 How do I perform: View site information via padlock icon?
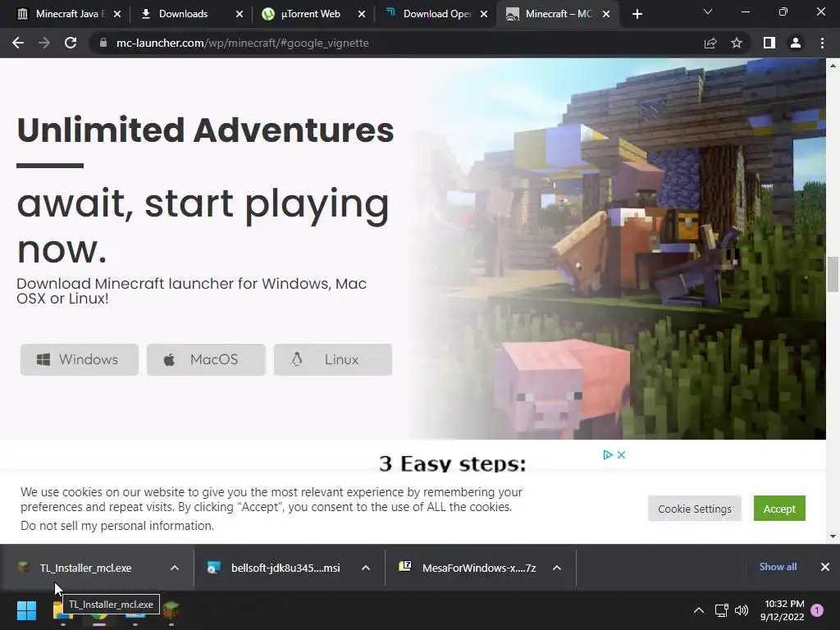point(103,43)
